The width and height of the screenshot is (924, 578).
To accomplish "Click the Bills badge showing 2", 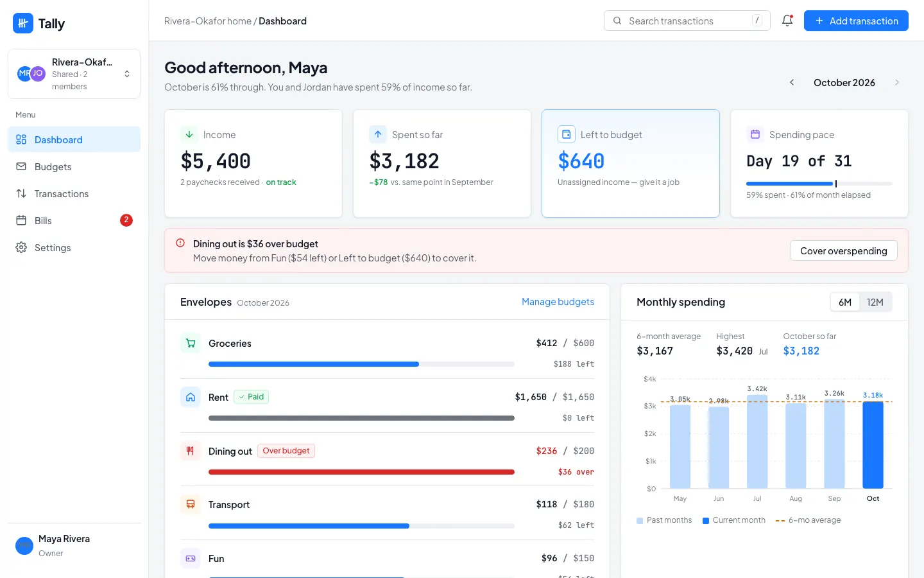I will tap(126, 220).
